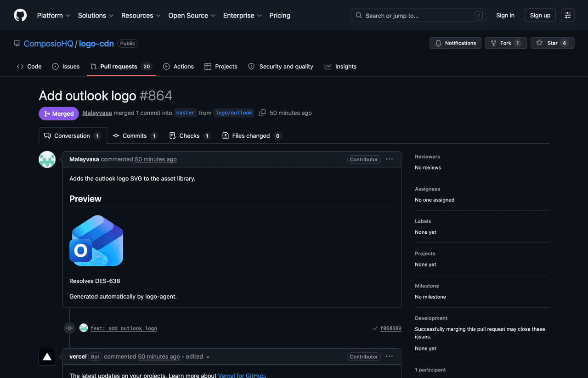
Task: Click the first comment's 50 minutes ago timestamp
Action: click(x=156, y=159)
